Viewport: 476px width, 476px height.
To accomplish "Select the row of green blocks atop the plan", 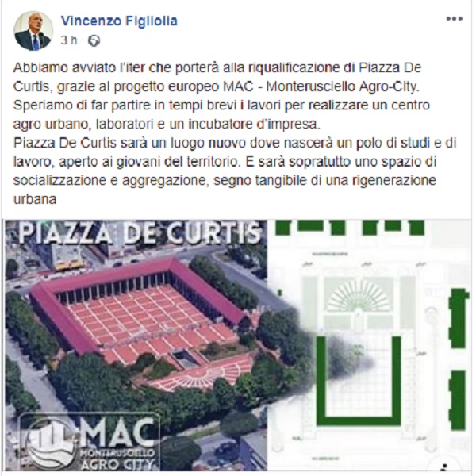I will coord(350,228).
